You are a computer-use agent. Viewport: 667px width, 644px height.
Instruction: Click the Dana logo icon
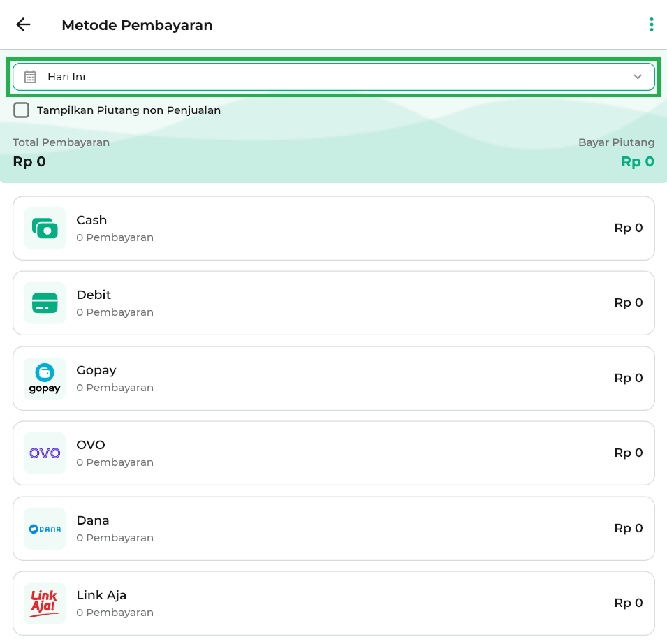[45, 529]
